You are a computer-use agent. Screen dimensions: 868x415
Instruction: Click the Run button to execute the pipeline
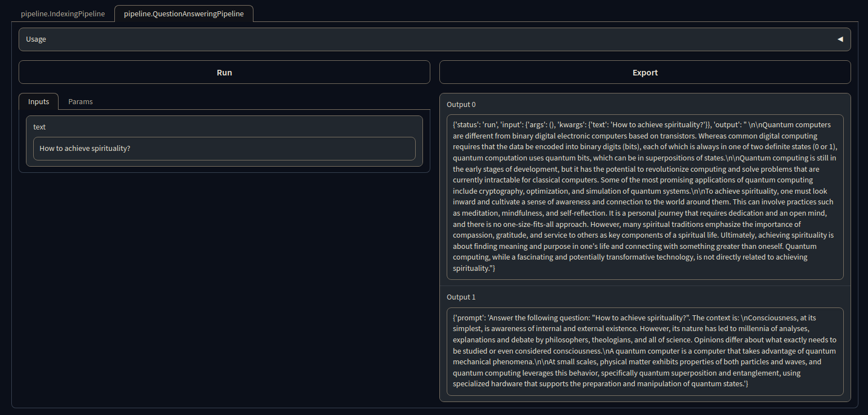(224, 72)
